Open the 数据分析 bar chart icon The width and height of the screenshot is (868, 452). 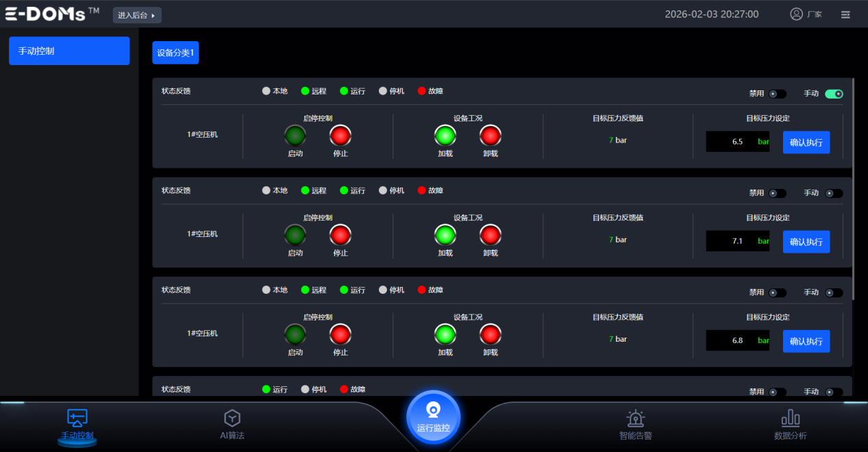tap(790, 418)
